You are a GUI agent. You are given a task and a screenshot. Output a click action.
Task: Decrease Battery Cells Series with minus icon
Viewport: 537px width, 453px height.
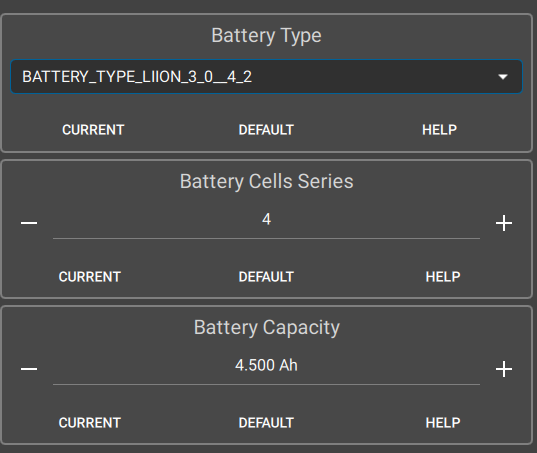[x=29, y=223]
